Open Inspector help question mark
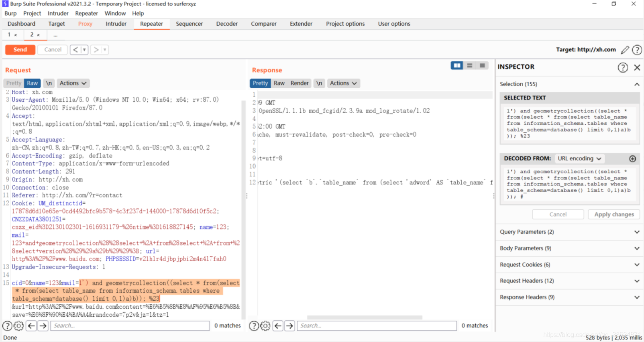The image size is (644, 342). click(x=623, y=67)
